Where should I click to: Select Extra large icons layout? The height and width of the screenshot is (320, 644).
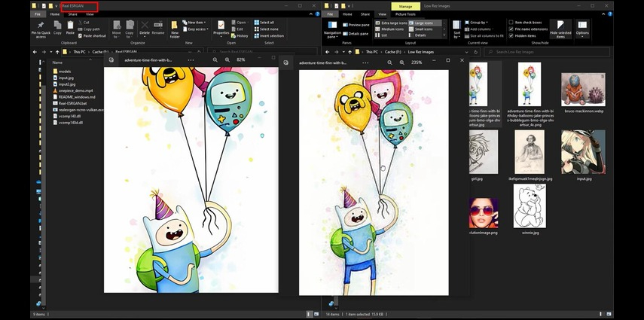tap(391, 23)
